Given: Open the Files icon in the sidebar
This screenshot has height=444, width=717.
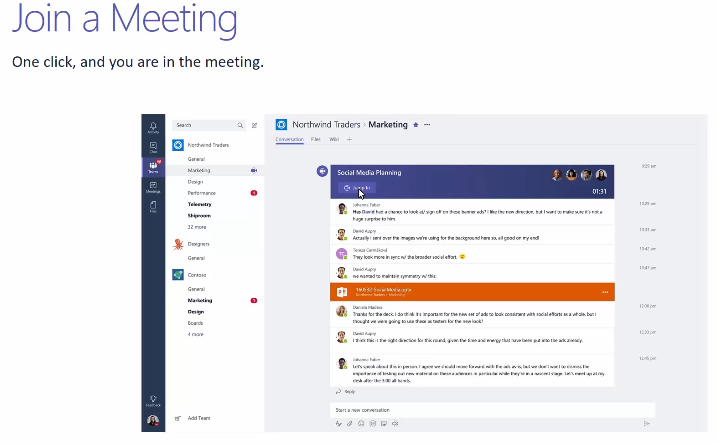Looking at the screenshot, I should pos(153,207).
